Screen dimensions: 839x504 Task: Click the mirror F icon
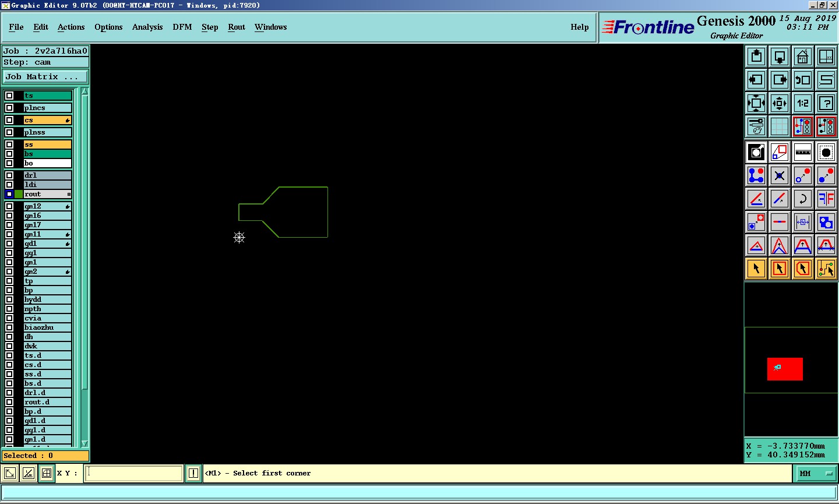826,199
